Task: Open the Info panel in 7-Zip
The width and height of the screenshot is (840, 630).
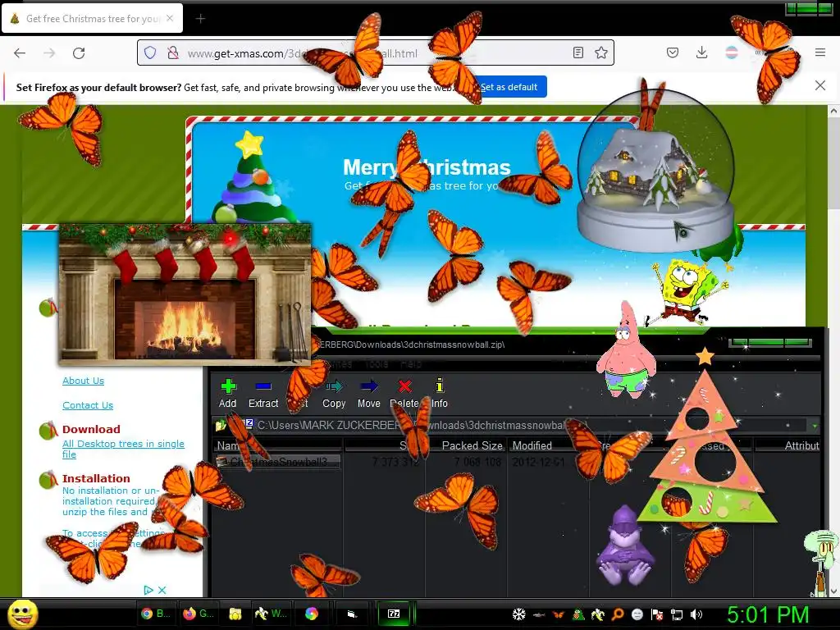Action: tap(440, 393)
